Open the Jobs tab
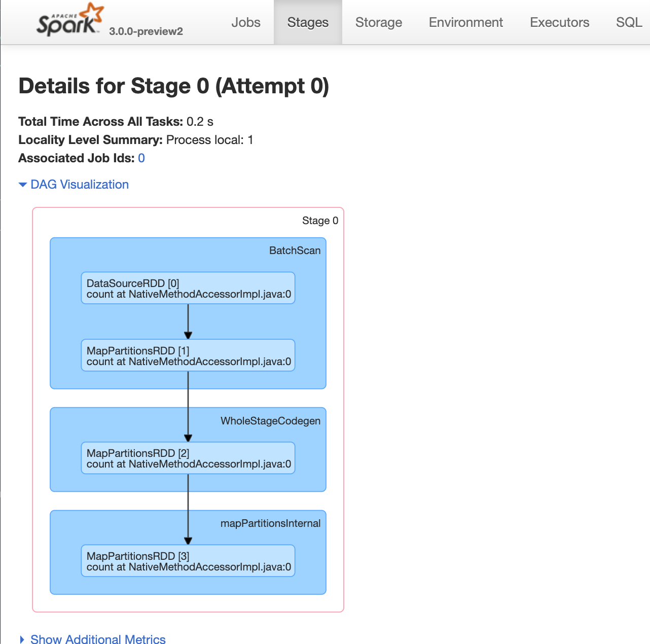This screenshot has width=650, height=644. tap(246, 22)
